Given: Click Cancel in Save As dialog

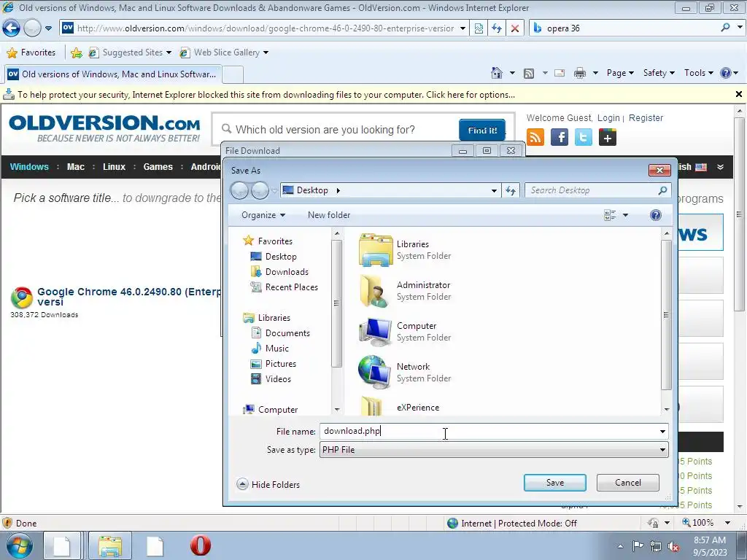Looking at the screenshot, I should coord(628,483).
